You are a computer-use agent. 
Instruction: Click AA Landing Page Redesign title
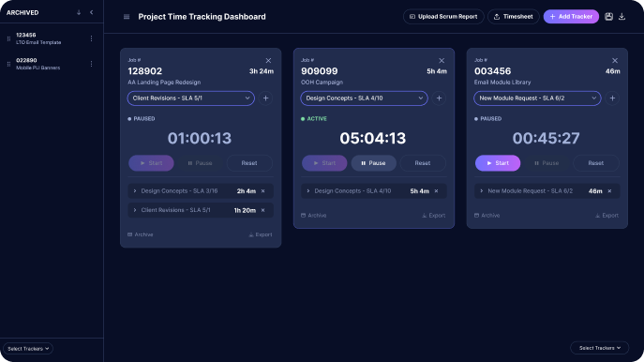164,83
